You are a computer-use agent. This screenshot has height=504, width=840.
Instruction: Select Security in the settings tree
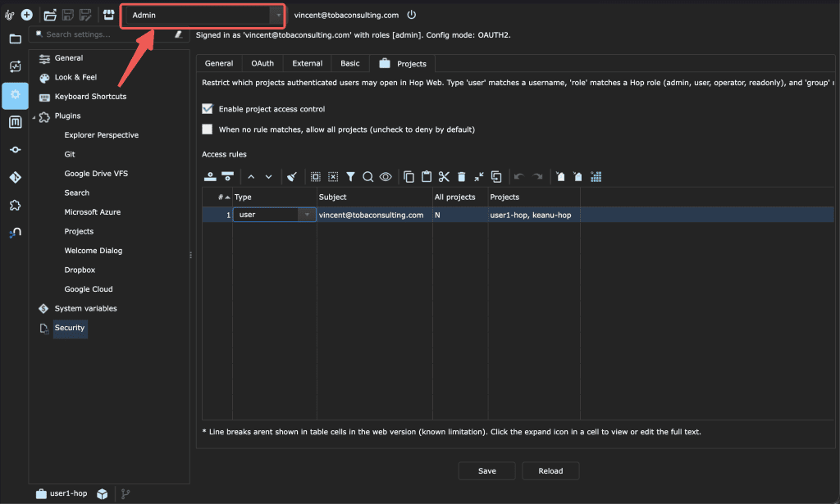pos(70,328)
